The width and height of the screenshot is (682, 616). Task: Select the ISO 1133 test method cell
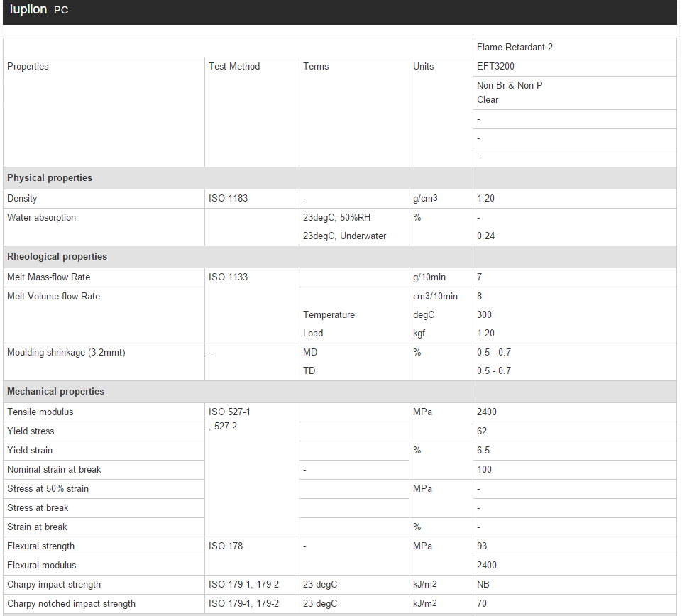[228, 277]
